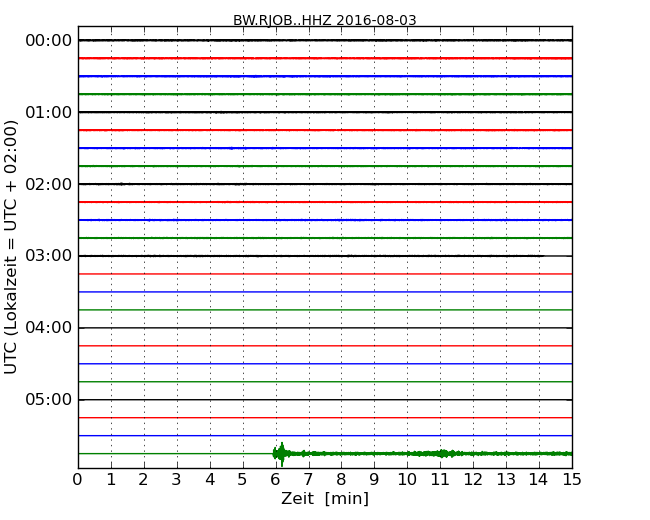Click the x-axis tick label 6
The width and height of the screenshot is (650, 520).
pyautogui.click(x=275, y=480)
